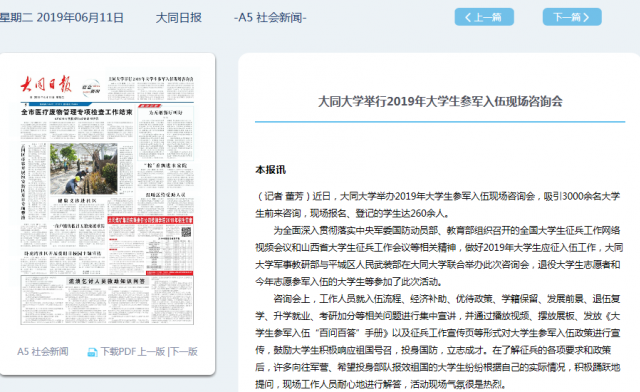
Task: Click the 大同日报 newspaper name in header
Action: click(178, 18)
